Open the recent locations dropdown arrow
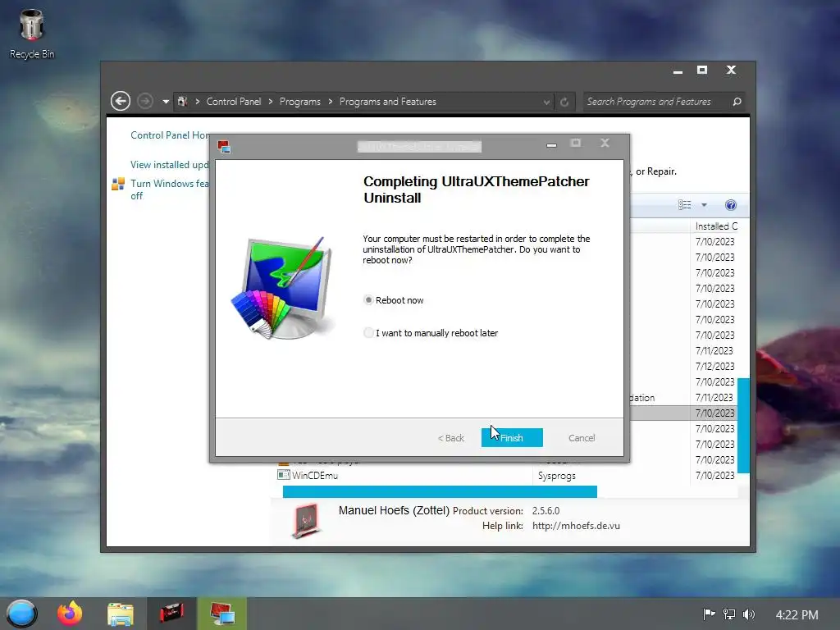This screenshot has width=840, height=630. click(x=166, y=102)
